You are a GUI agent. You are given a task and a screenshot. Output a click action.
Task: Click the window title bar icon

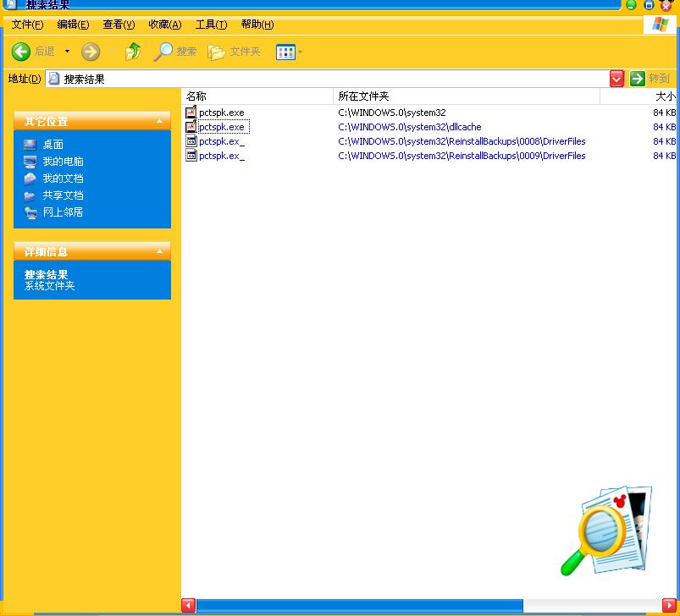(x=9, y=4)
